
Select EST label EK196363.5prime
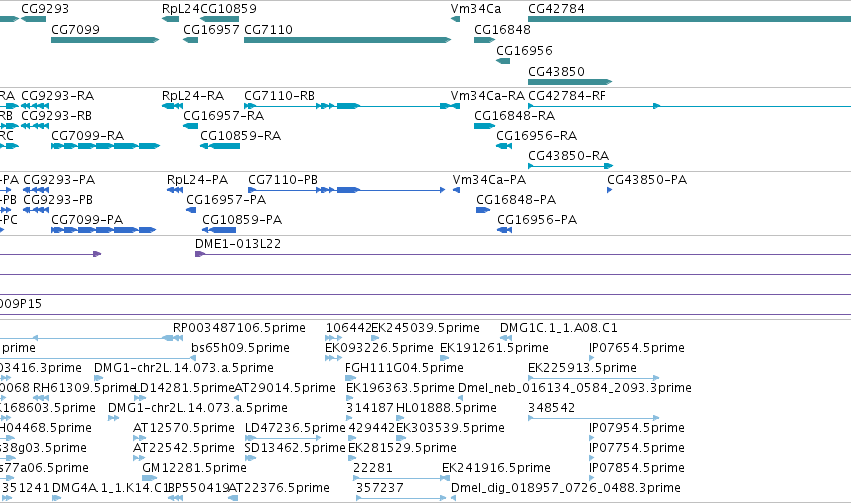click(401, 388)
